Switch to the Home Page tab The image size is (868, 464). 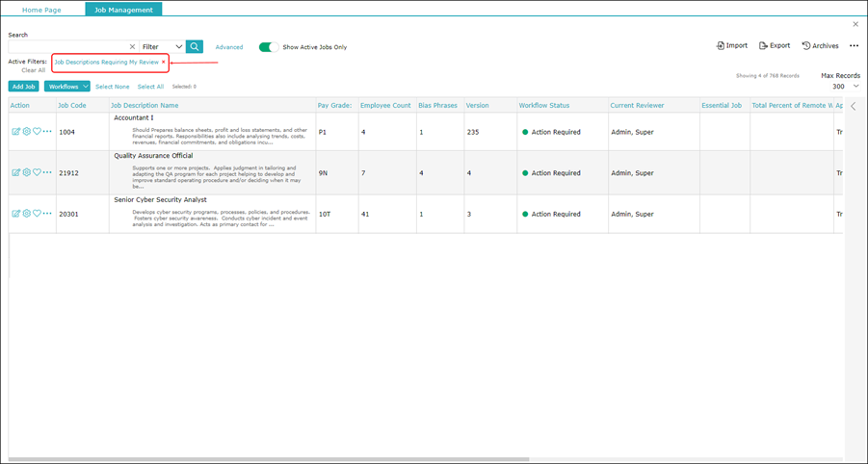[x=41, y=10]
